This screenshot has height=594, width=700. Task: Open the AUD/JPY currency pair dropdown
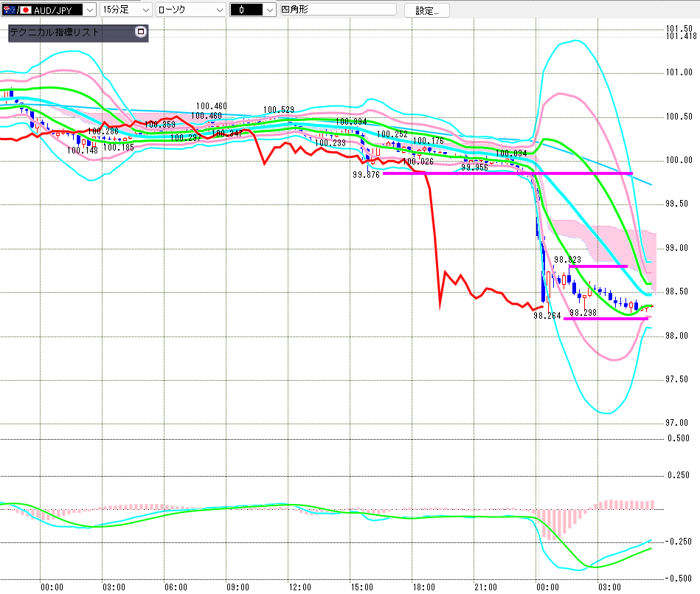[x=90, y=10]
